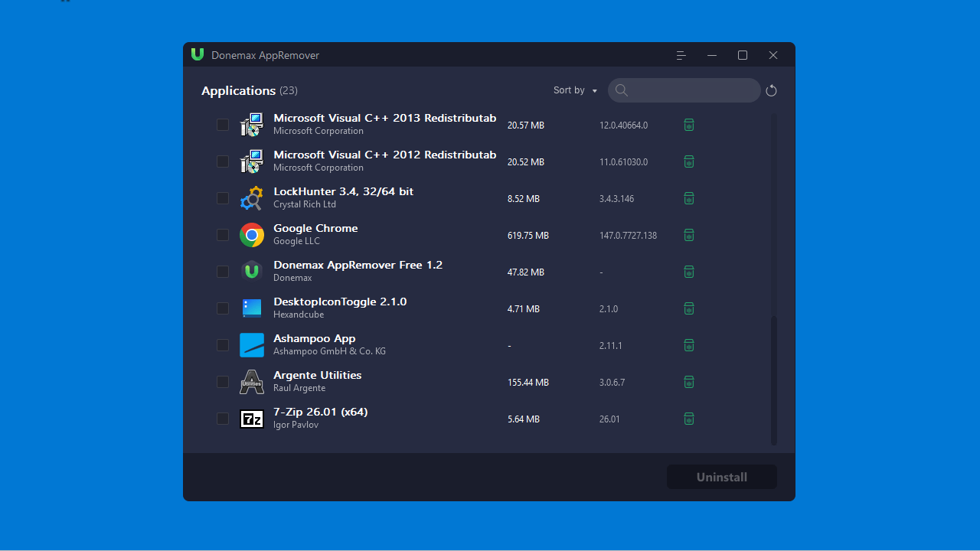Click the 47.82 MB size value

pos(526,272)
